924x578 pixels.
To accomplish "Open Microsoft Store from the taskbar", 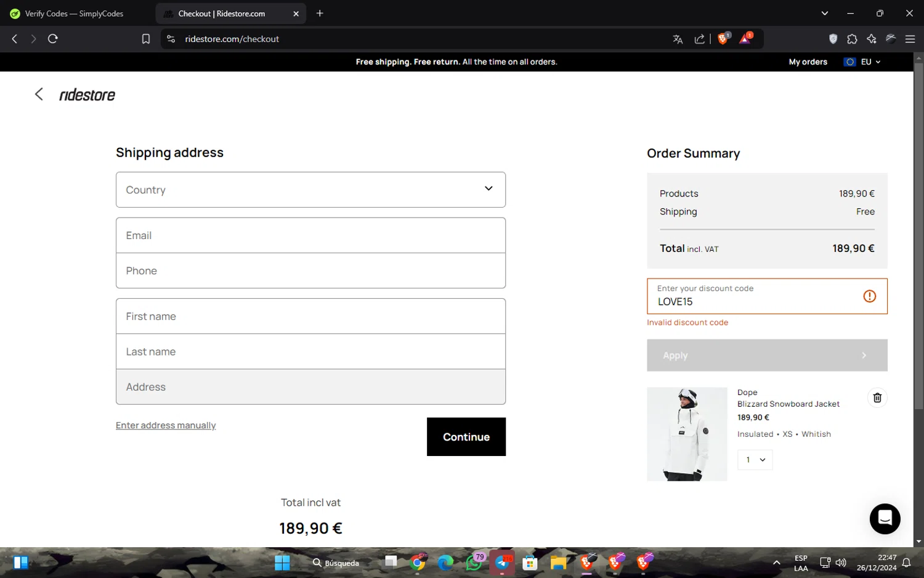I will click(530, 563).
